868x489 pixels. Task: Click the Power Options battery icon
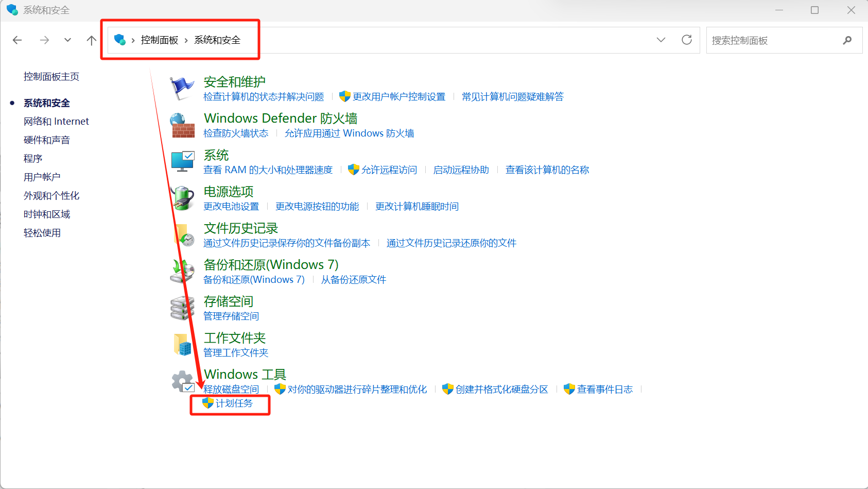tap(182, 198)
